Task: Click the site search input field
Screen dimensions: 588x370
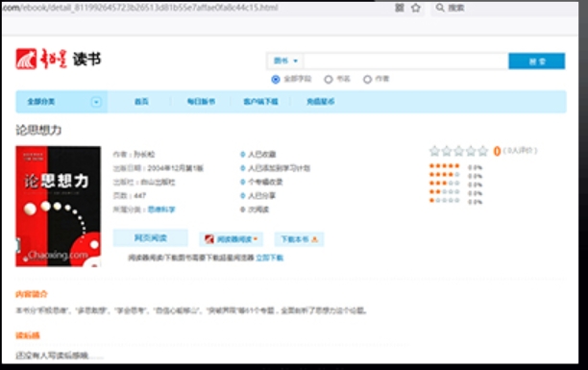Action: pos(405,62)
